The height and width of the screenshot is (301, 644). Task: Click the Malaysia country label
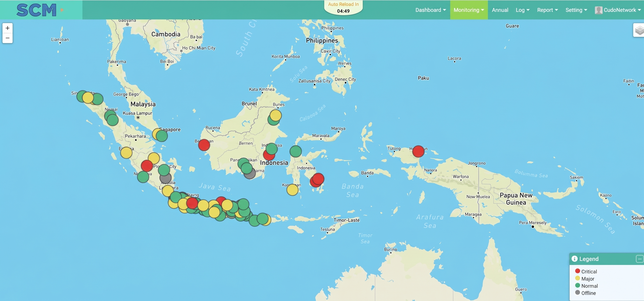(143, 104)
